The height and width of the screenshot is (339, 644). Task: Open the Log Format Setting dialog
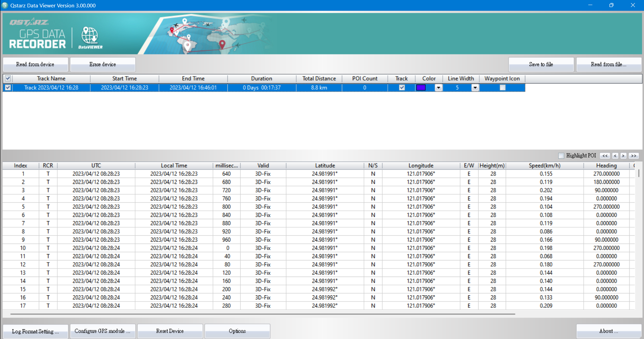click(35, 331)
